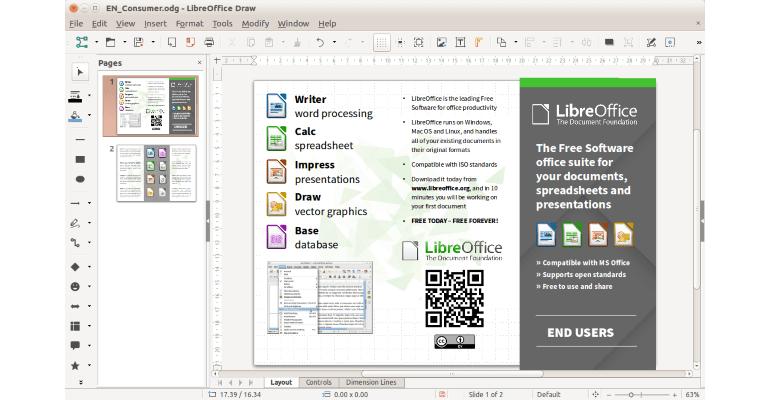Click the zoom slider in status bar
This screenshot has height=400, width=770.
(641, 394)
